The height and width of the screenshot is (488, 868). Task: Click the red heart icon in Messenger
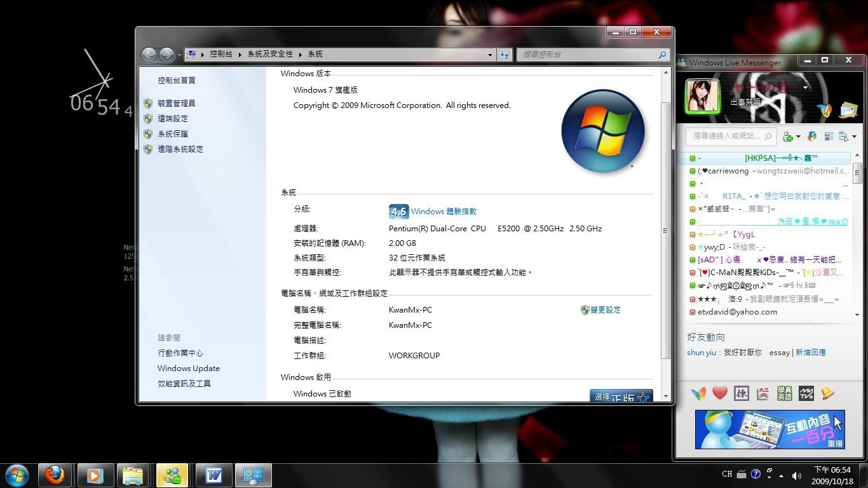coord(719,394)
